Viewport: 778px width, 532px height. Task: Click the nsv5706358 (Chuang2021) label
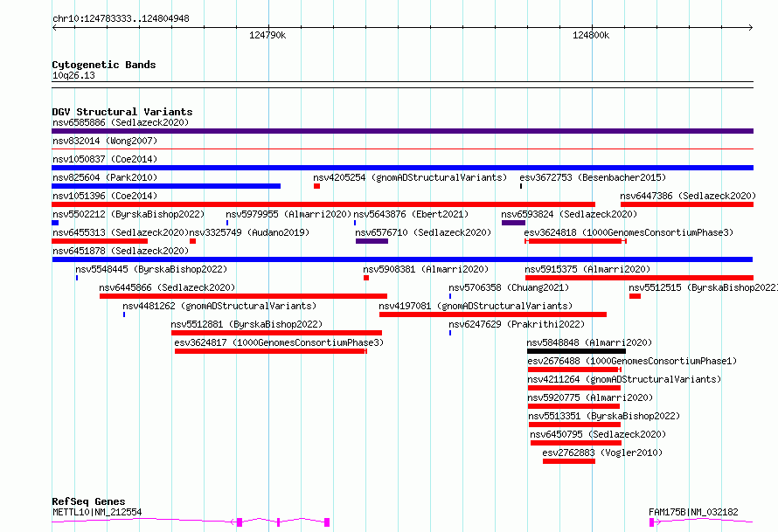pos(509,287)
